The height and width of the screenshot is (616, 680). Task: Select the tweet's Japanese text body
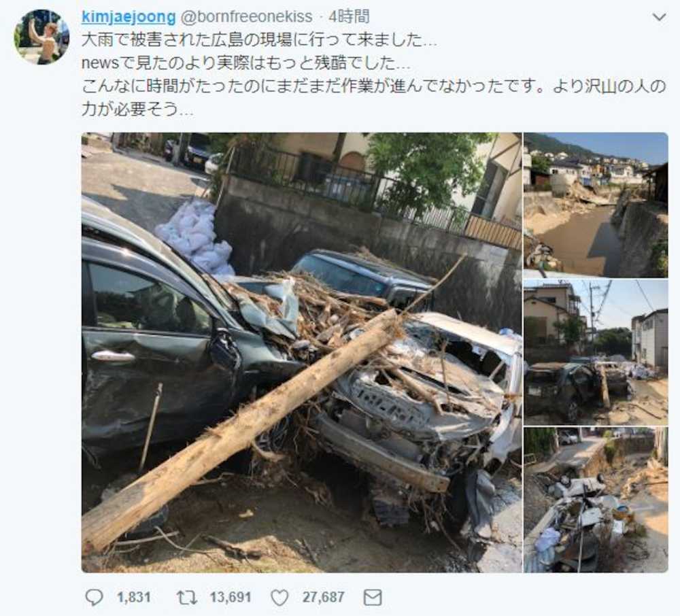point(374,75)
